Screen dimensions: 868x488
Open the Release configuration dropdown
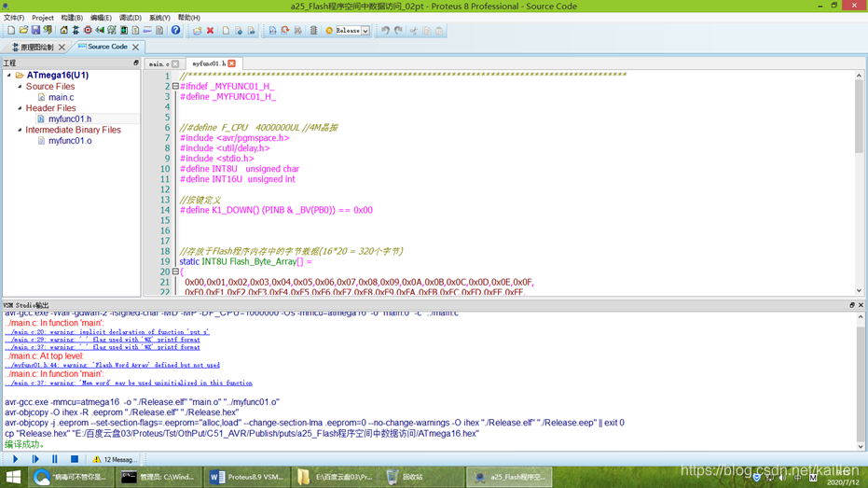click(x=365, y=31)
